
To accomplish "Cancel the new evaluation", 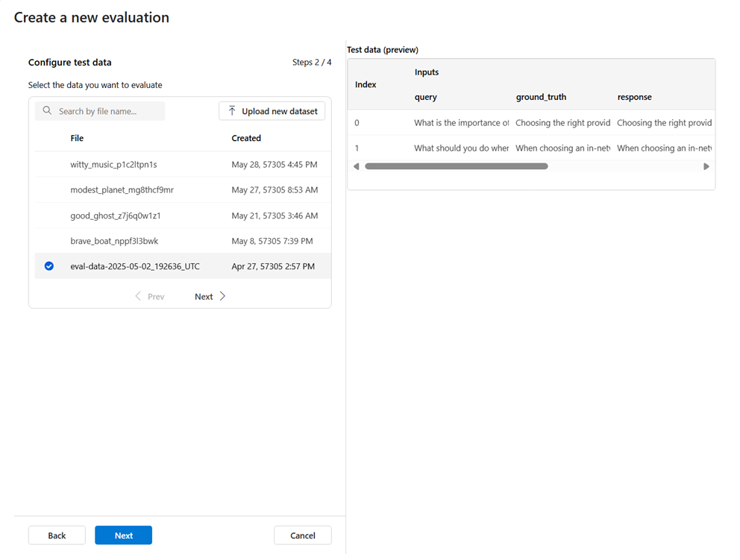I will (x=302, y=535).
